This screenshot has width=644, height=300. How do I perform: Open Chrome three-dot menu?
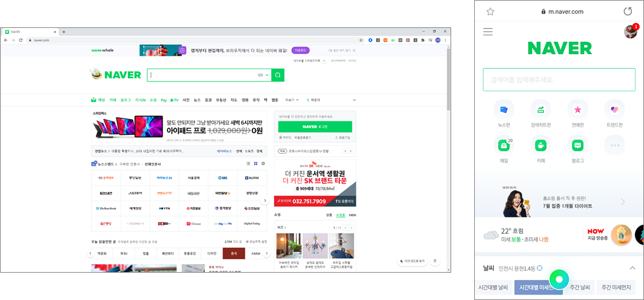coord(445,40)
